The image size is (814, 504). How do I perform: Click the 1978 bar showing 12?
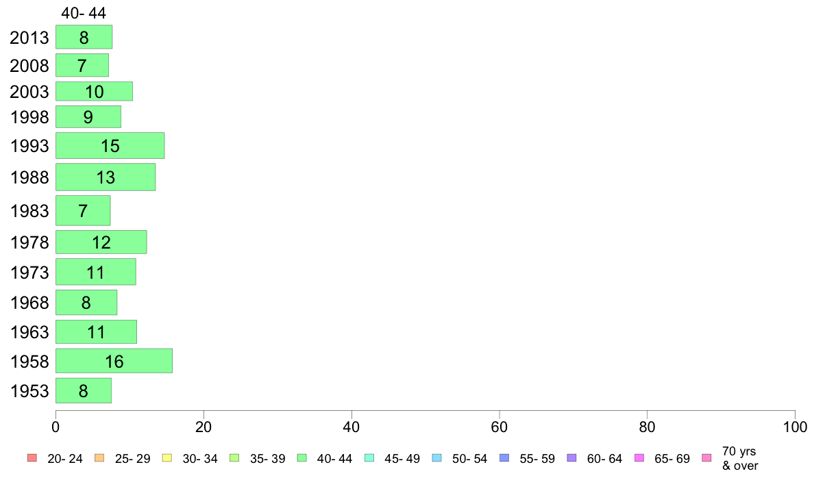101,242
